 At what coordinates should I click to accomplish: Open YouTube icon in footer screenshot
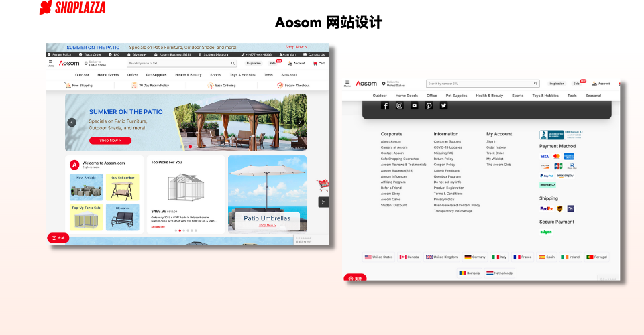(415, 105)
